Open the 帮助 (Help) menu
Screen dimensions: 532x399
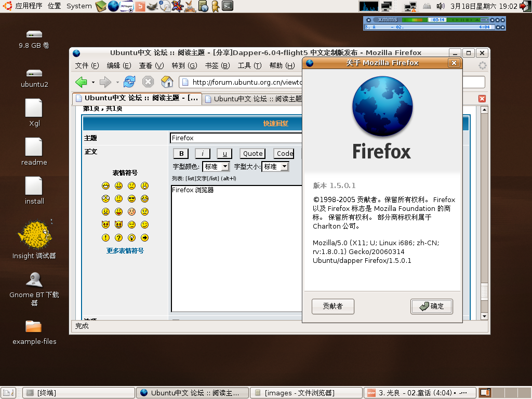click(x=282, y=65)
